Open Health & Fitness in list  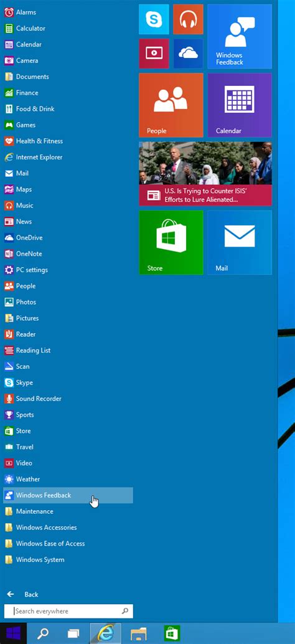68,141
